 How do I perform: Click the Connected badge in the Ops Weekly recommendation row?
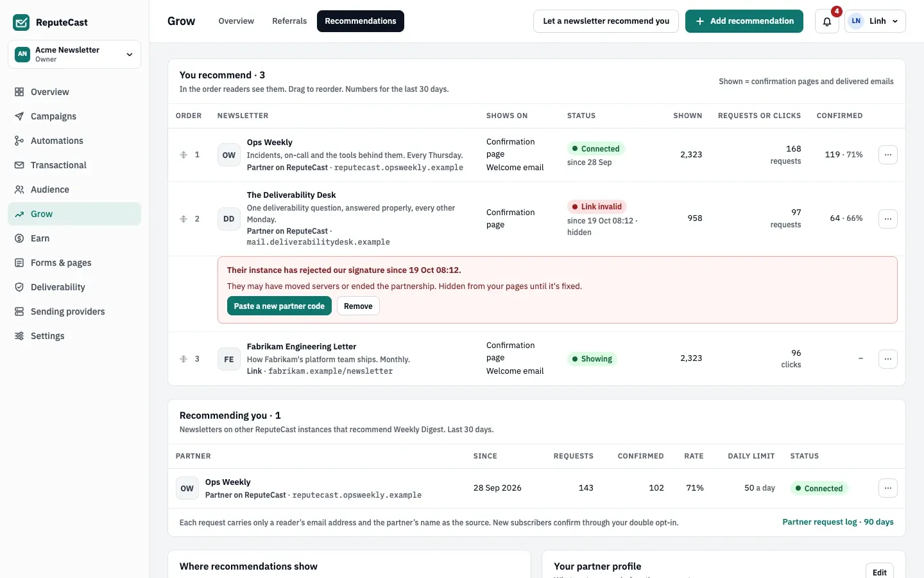tap(596, 149)
